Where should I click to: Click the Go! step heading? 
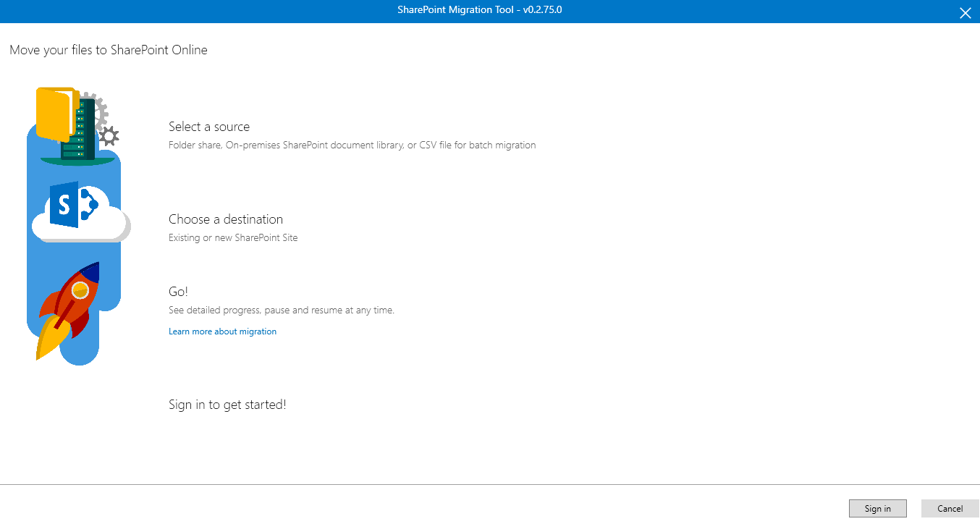pos(178,291)
